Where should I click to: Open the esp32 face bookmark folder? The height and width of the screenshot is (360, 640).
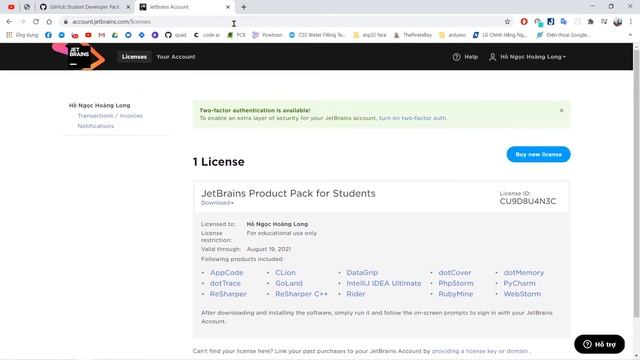[370, 35]
